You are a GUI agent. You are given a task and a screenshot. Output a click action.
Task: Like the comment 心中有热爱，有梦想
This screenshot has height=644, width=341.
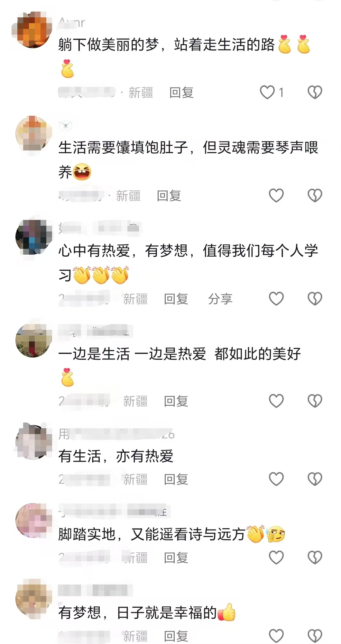276,299
